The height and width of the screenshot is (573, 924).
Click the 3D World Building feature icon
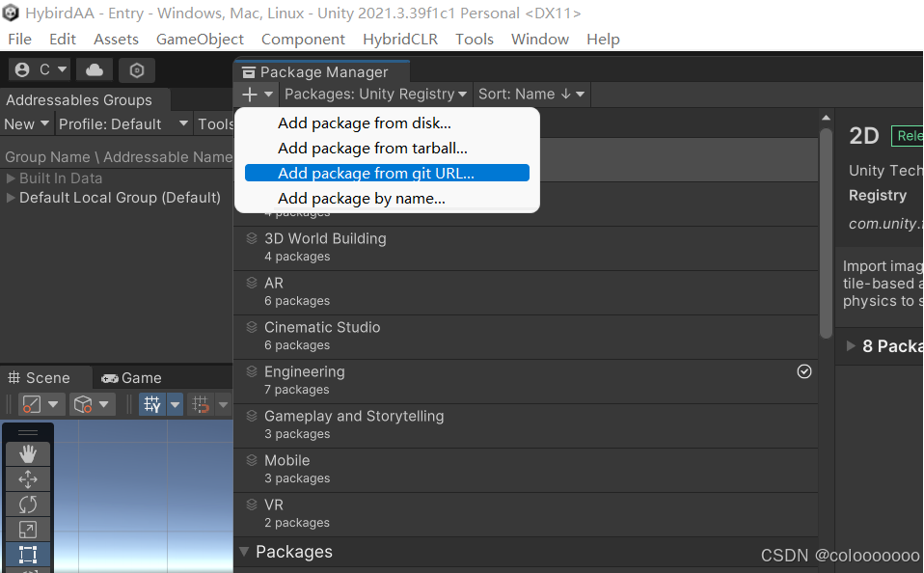tap(252, 238)
